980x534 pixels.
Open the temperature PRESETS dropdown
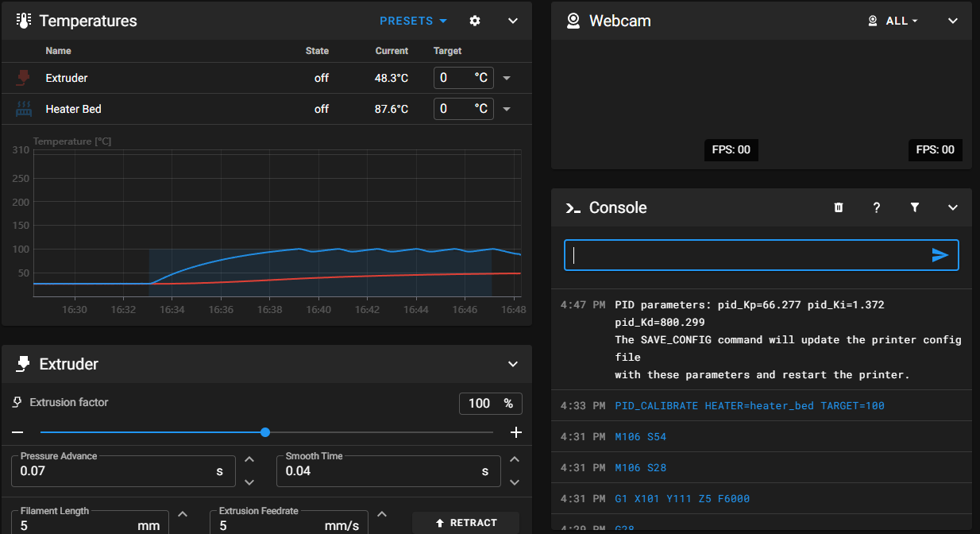coord(413,21)
